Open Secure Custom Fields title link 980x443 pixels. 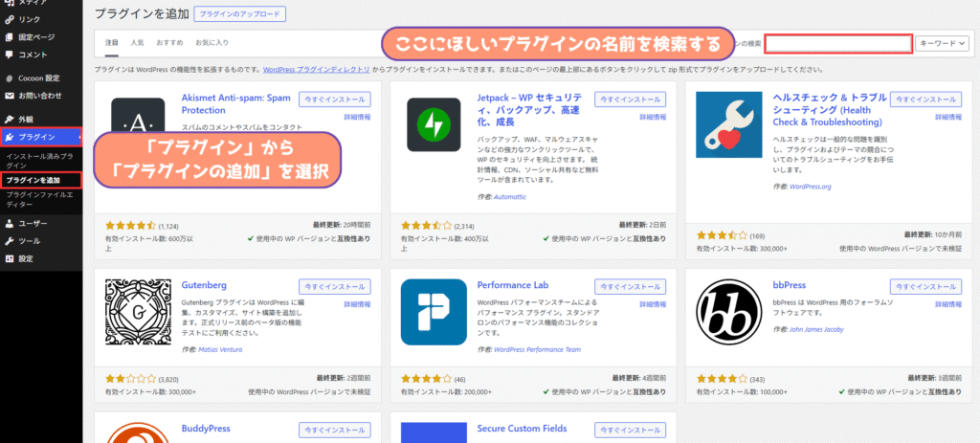pos(522,429)
